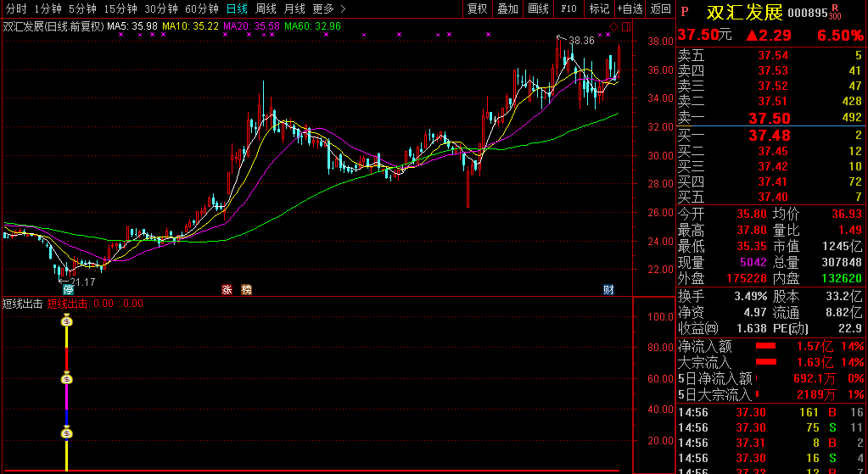Click the MA10: 35.22 indicator label
The height and width of the screenshot is (474, 868).
190,26
